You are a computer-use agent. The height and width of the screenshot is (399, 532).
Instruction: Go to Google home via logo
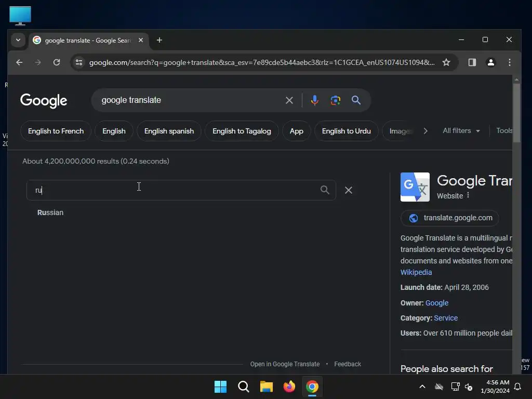[44, 101]
